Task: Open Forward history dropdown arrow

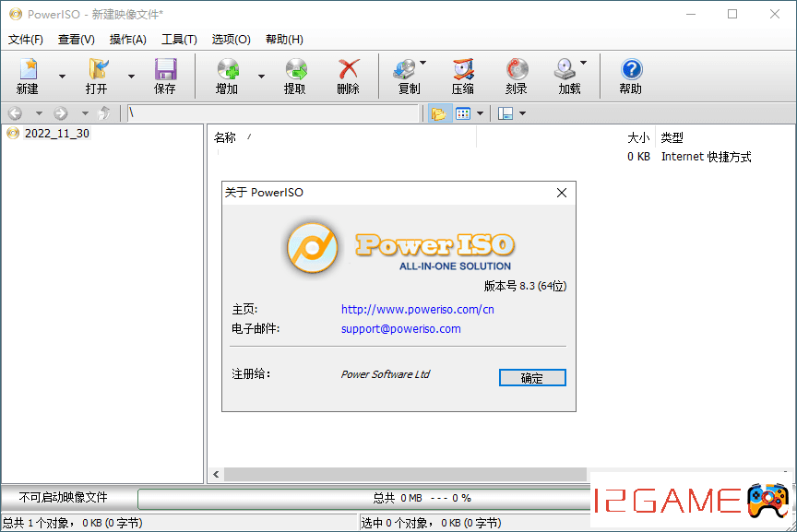Action: pos(85,113)
